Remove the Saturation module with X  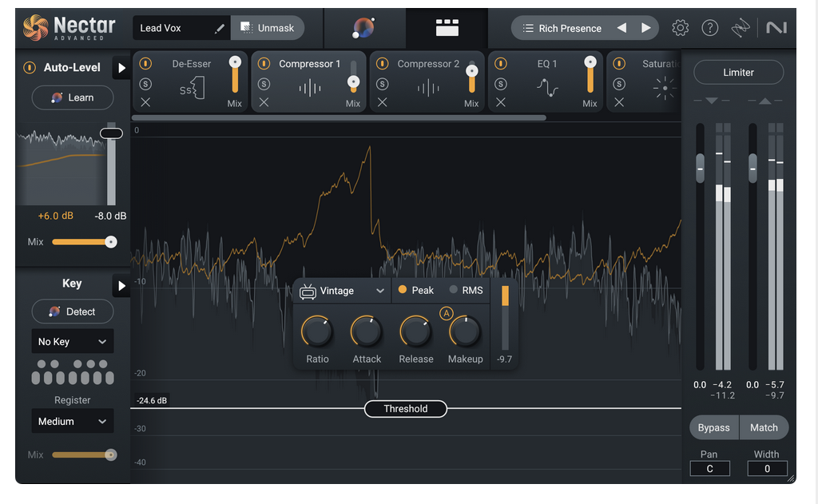(619, 103)
